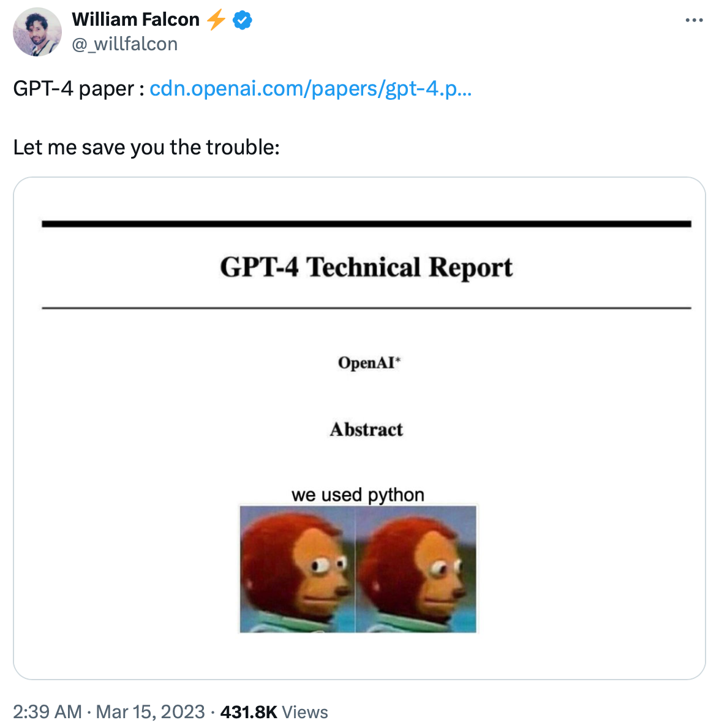
Task: Open the three-dot more options menu
Action: pyautogui.click(x=694, y=21)
